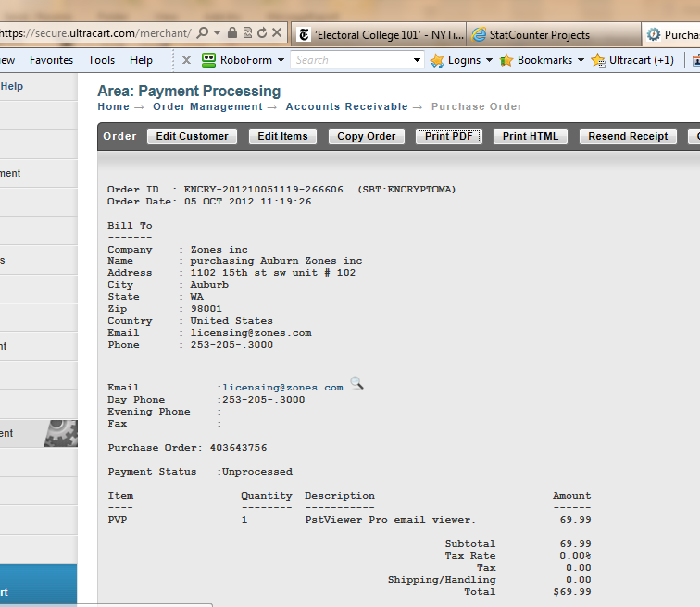700x607 pixels.
Task: Select the Purchase Order browser tab
Action: click(x=671, y=35)
